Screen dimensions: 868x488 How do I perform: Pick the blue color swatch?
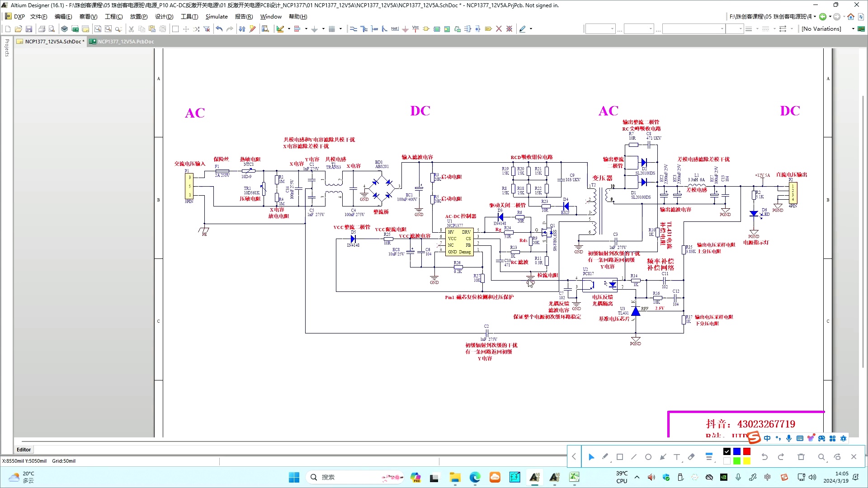click(x=737, y=451)
